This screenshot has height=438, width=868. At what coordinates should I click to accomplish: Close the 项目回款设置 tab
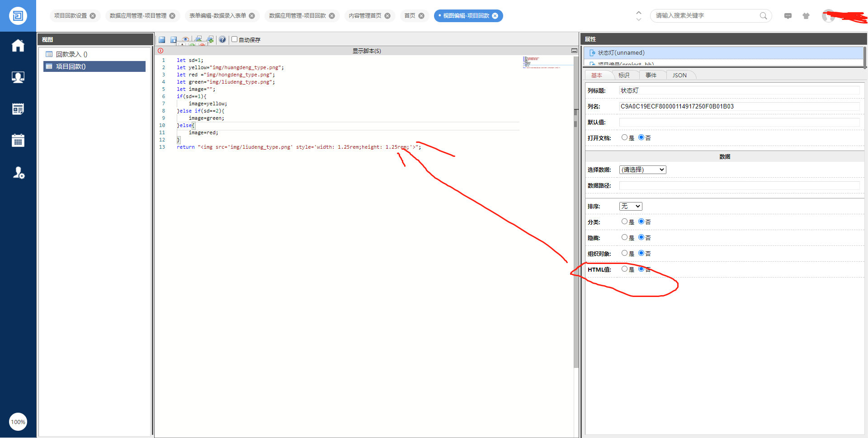tap(93, 16)
